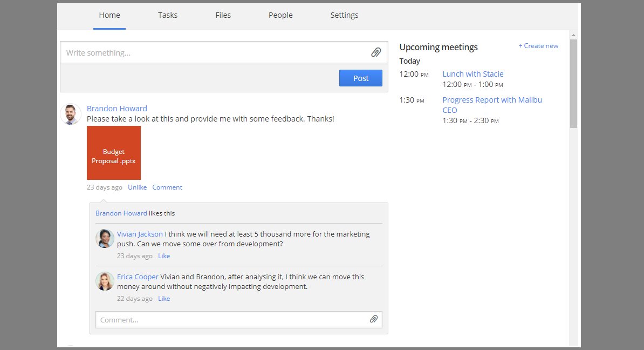Click the scrollbar up arrow

(573, 35)
